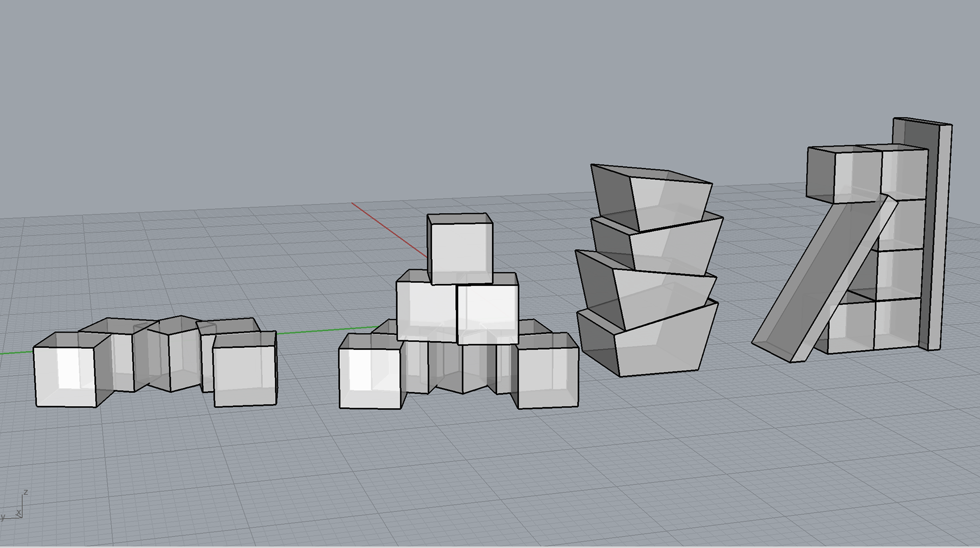Select the overhanging top-left cube above the ramp

(845, 174)
